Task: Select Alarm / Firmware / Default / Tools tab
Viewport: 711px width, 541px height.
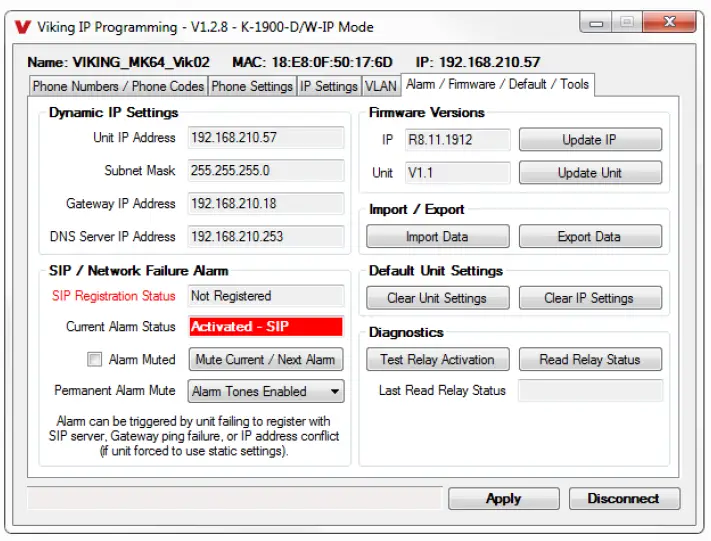Action: (497, 84)
